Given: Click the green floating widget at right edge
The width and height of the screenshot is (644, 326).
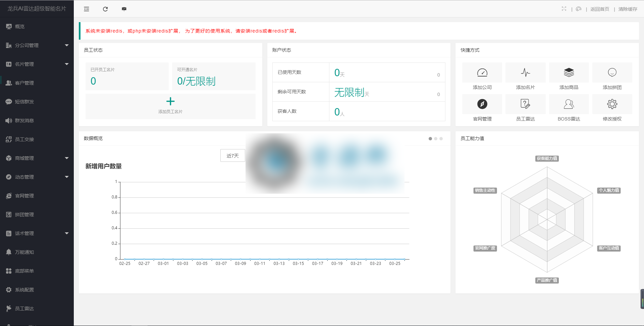Looking at the screenshot, I should [642, 299].
